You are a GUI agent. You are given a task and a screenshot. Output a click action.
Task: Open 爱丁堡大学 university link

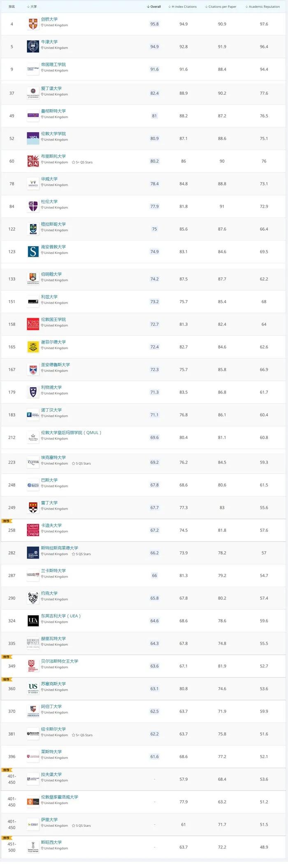click(x=51, y=89)
